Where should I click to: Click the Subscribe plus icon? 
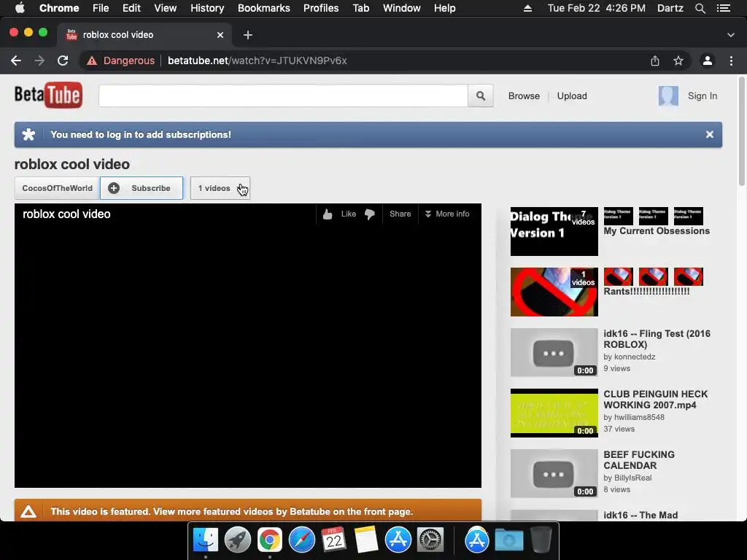114,188
